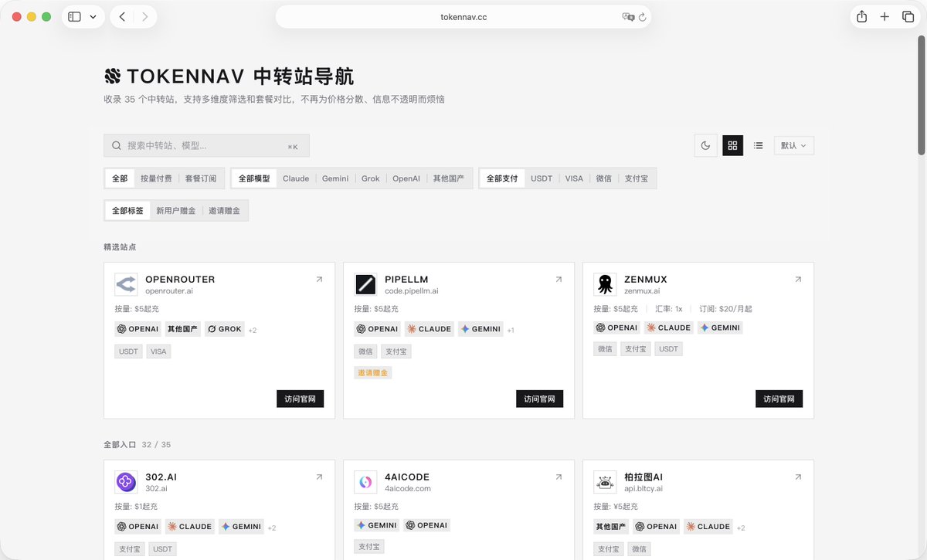The height and width of the screenshot is (560, 927).
Task: Click the zenmux.ai domain text
Action: point(642,291)
